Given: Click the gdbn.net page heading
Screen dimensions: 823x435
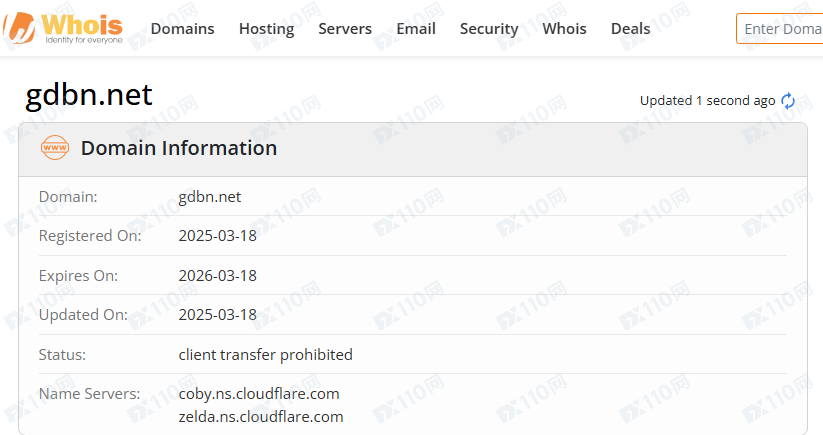Looking at the screenshot, I should click(89, 95).
